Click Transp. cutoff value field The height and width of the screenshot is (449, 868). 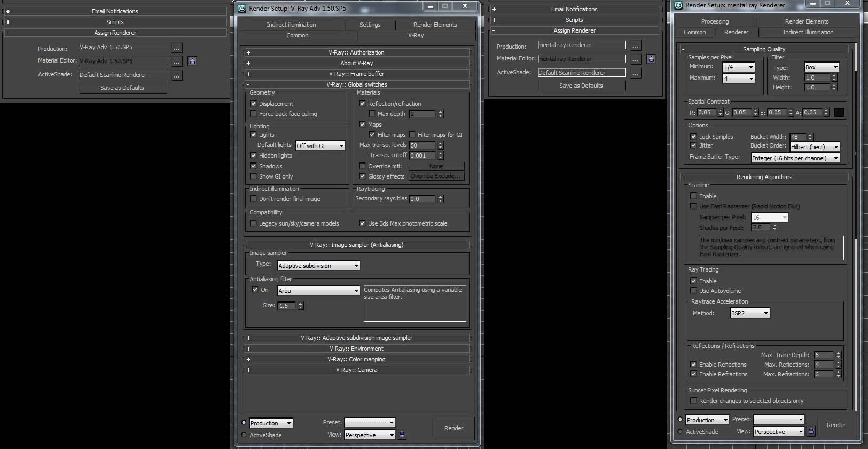click(423, 156)
